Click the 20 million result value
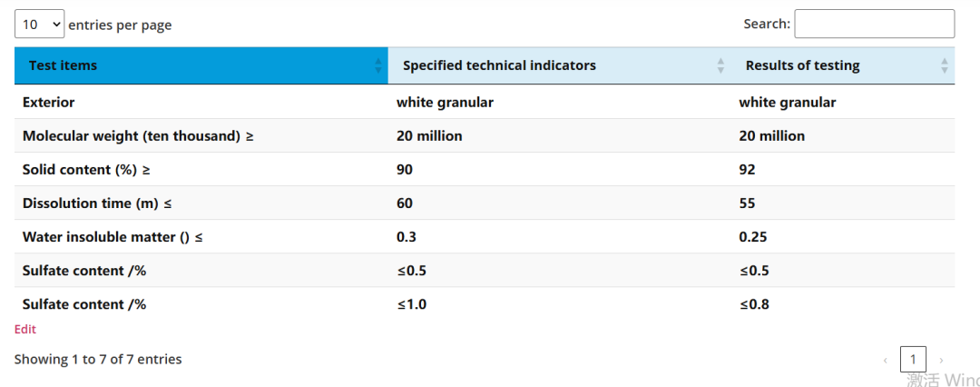This screenshot has height=387, width=980. coord(772,136)
